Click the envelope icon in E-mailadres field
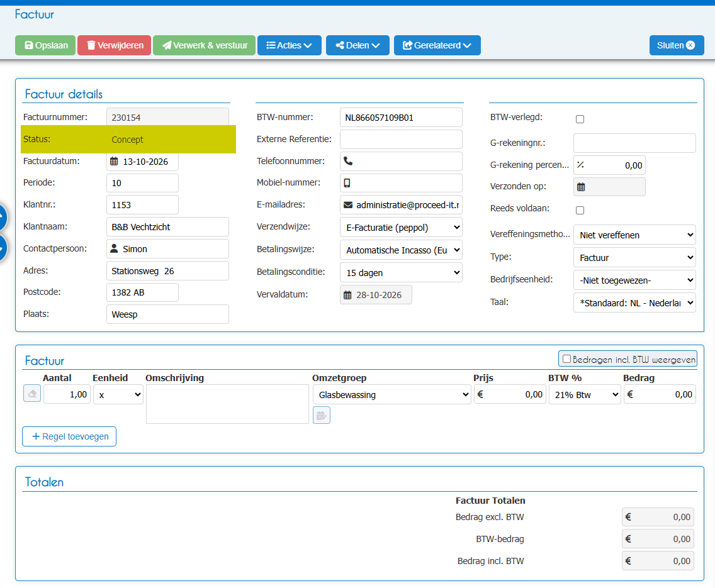This screenshot has height=588, width=715. pos(348,205)
